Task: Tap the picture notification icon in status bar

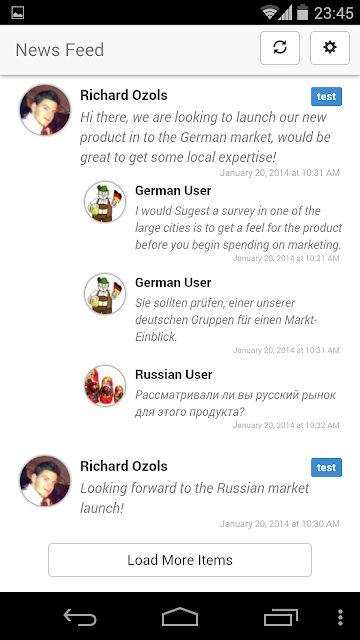Action: tap(18, 13)
